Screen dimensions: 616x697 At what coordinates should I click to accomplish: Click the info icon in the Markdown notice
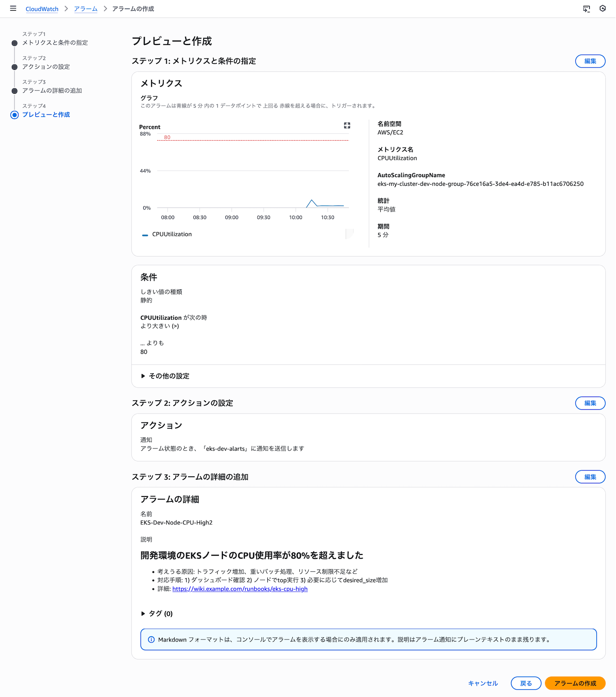(x=151, y=639)
